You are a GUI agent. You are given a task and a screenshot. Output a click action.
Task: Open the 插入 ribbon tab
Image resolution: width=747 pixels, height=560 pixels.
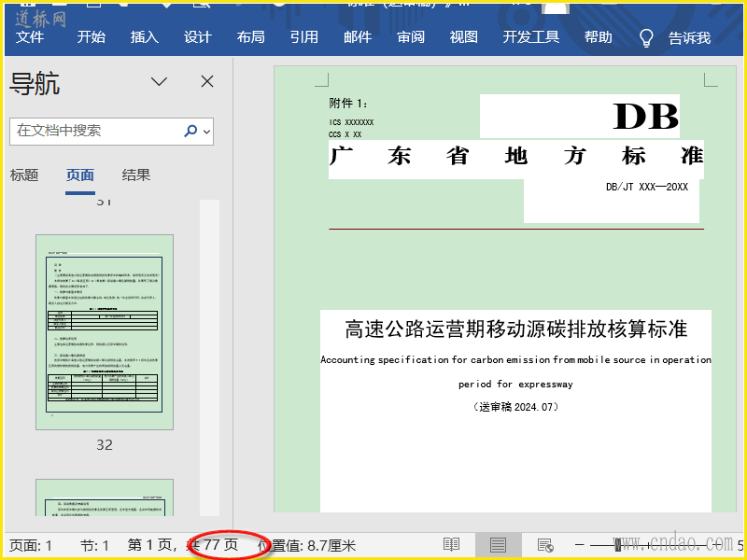(x=145, y=36)
